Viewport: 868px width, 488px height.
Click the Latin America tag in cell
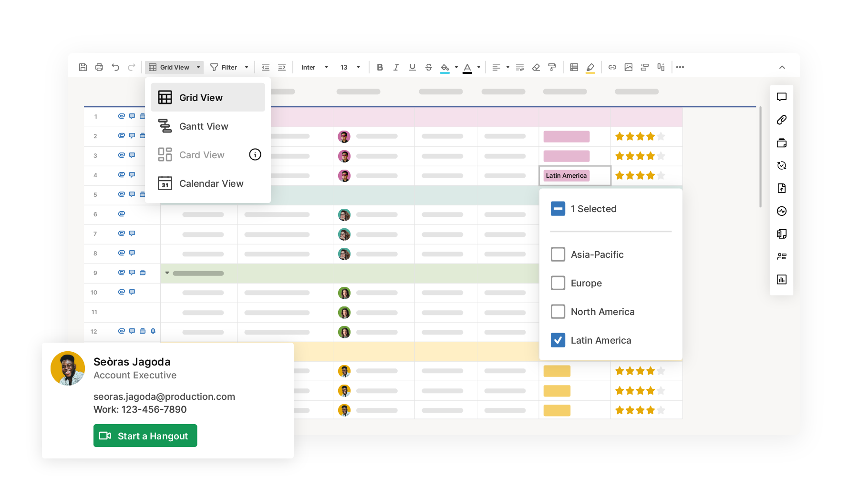566,176
